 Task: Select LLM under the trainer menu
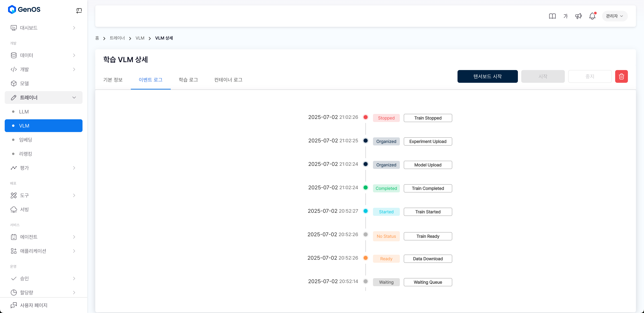click(x=24, y=112)
